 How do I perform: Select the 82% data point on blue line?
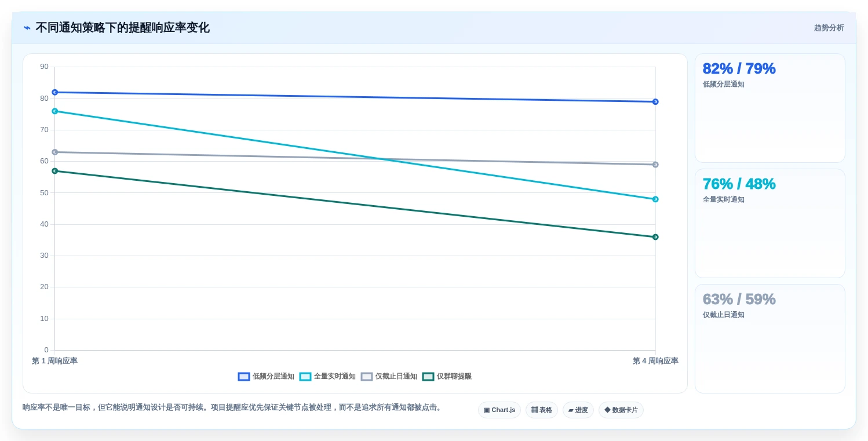pyautogui.click(x=55, y=92)
